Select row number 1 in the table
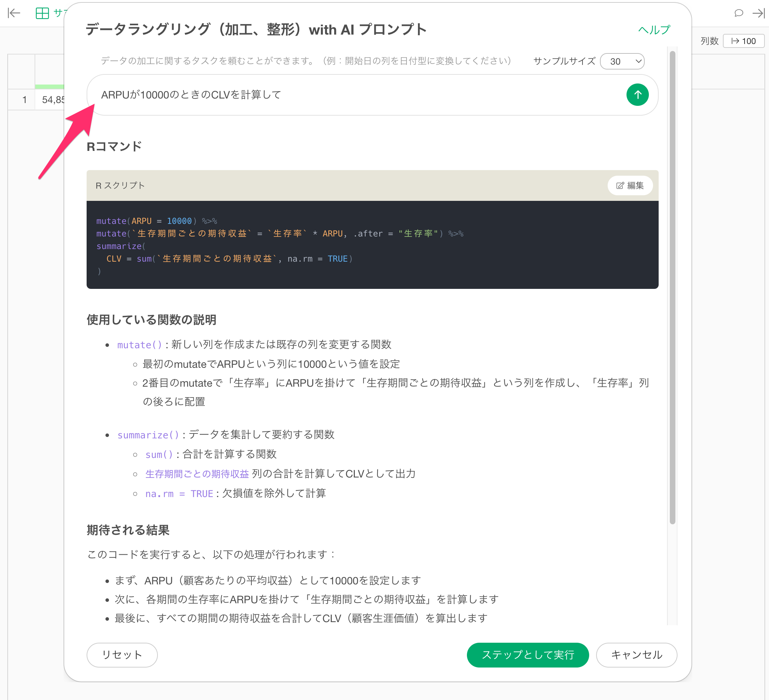 tap(24, 100)
